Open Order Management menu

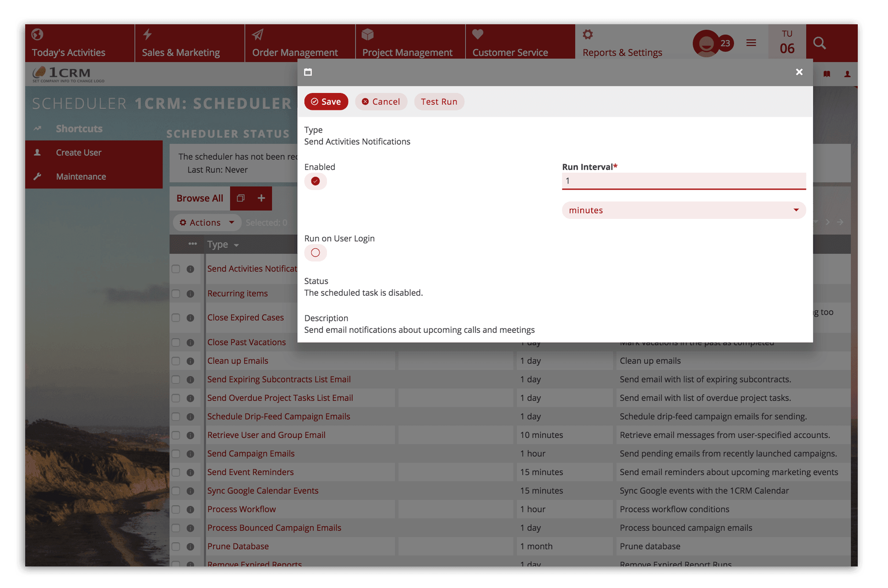coord(300,43)
